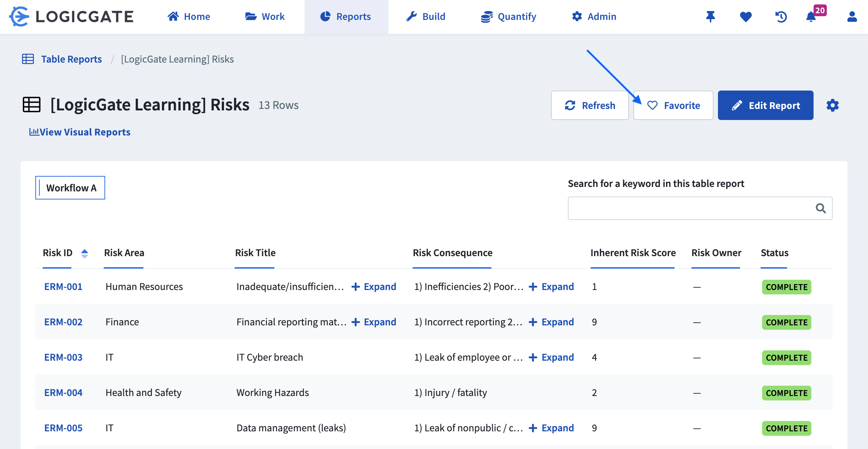Click the Edit Report button
Viewport: 868px width, 449px height.
pyautogui.click(x=766, y=105)
